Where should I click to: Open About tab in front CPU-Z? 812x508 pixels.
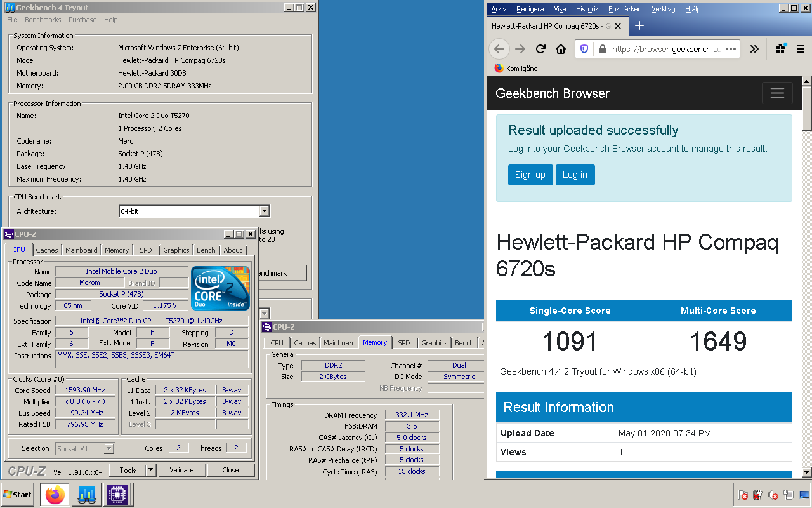[233, 250]
